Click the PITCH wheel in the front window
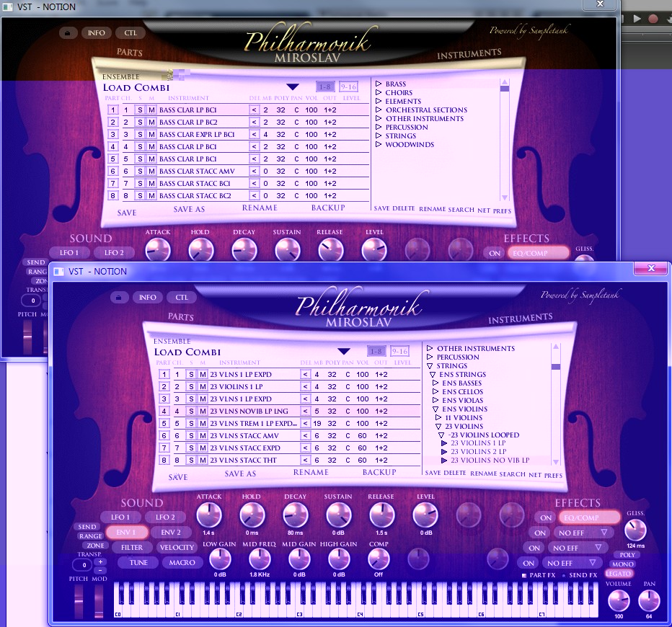The width and height of the screenshot is (672, 627). [79, 601]
